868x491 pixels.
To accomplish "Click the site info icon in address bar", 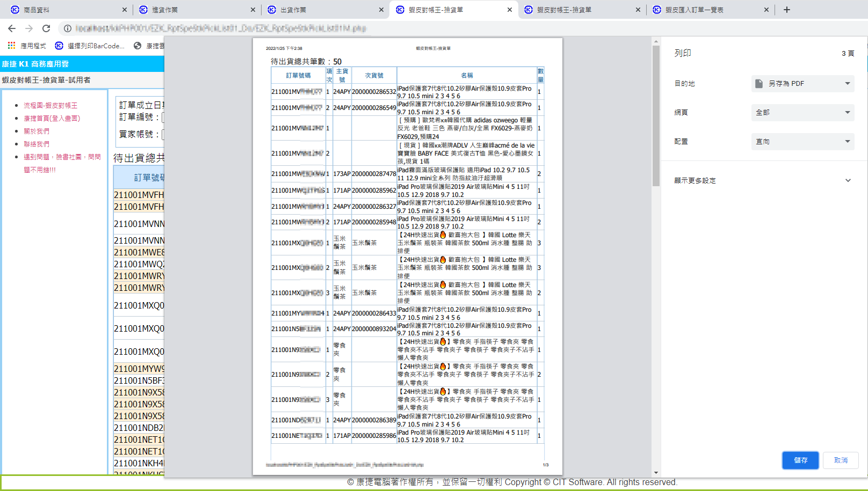I will pyautogui.click(x=68, y=28).
